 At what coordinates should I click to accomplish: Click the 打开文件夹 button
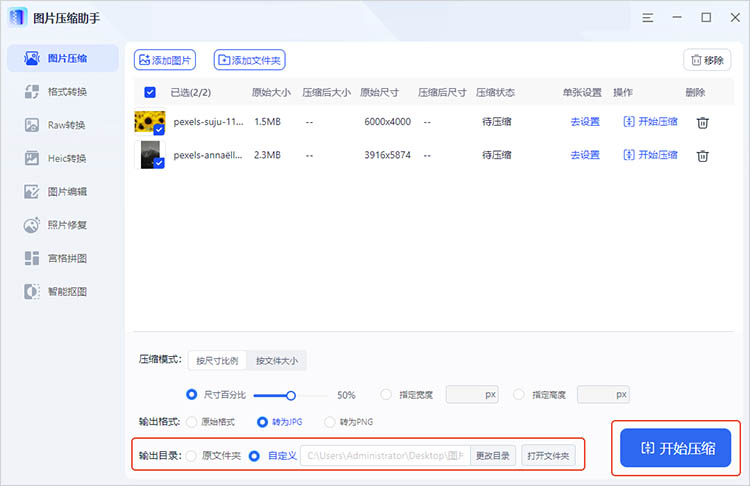pos(548,456)
